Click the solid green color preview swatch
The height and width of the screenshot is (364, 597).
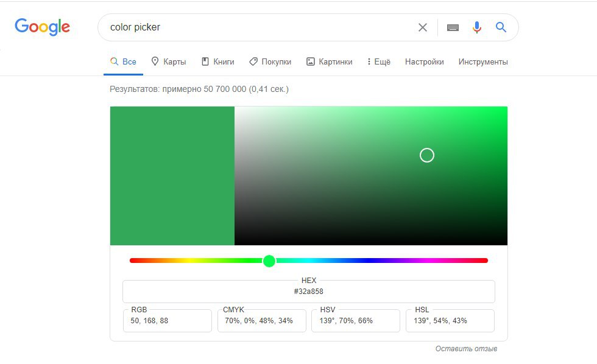pyautogui.click(x=172, y=176)
